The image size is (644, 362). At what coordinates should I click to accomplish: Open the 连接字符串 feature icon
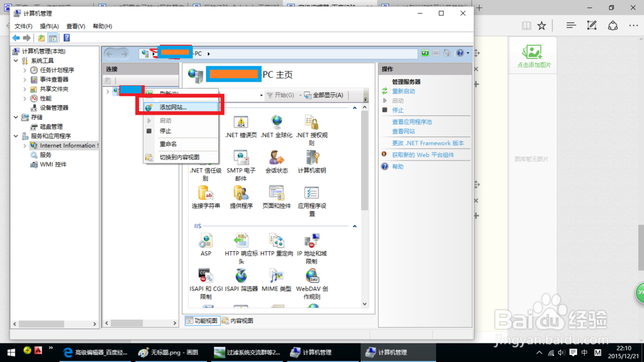point(206,197)
